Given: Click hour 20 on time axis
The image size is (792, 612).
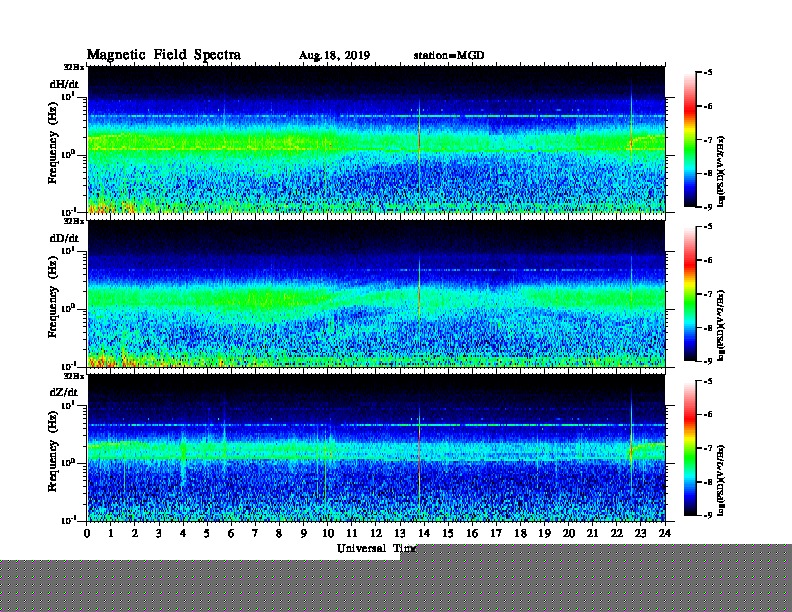Looking at the screenshot, I should [569, 534].
